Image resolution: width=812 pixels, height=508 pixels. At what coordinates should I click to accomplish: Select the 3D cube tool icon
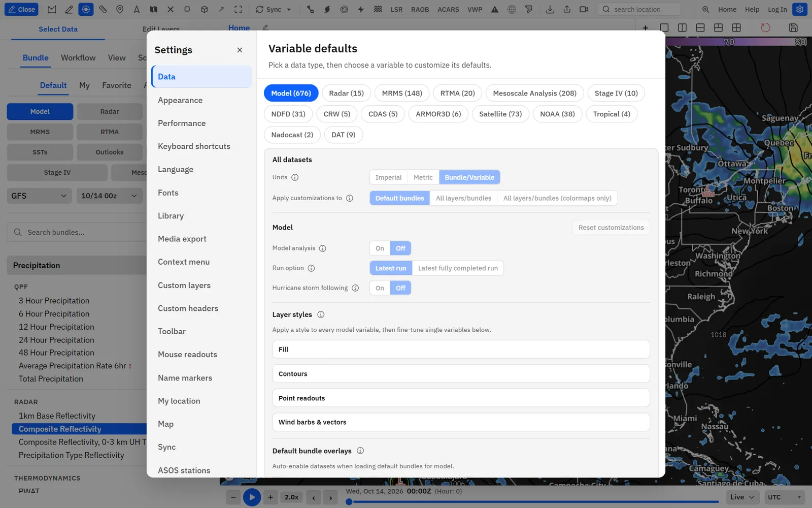204,9
